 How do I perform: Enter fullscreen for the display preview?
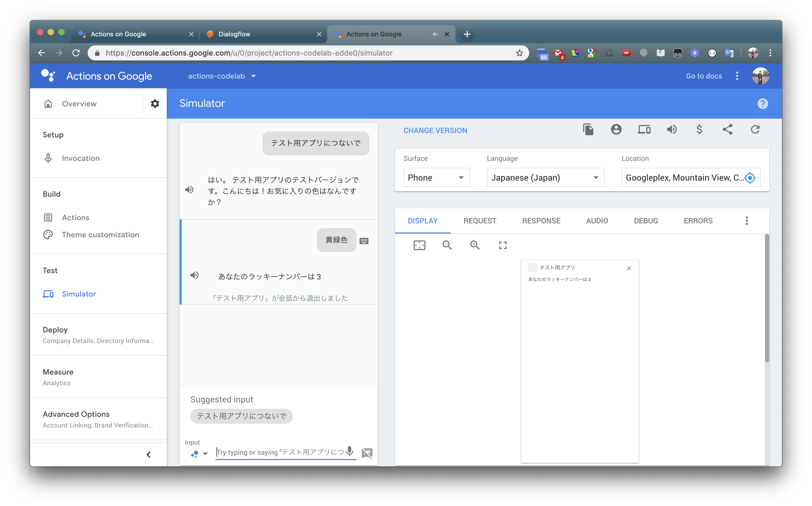pos(502,245)
